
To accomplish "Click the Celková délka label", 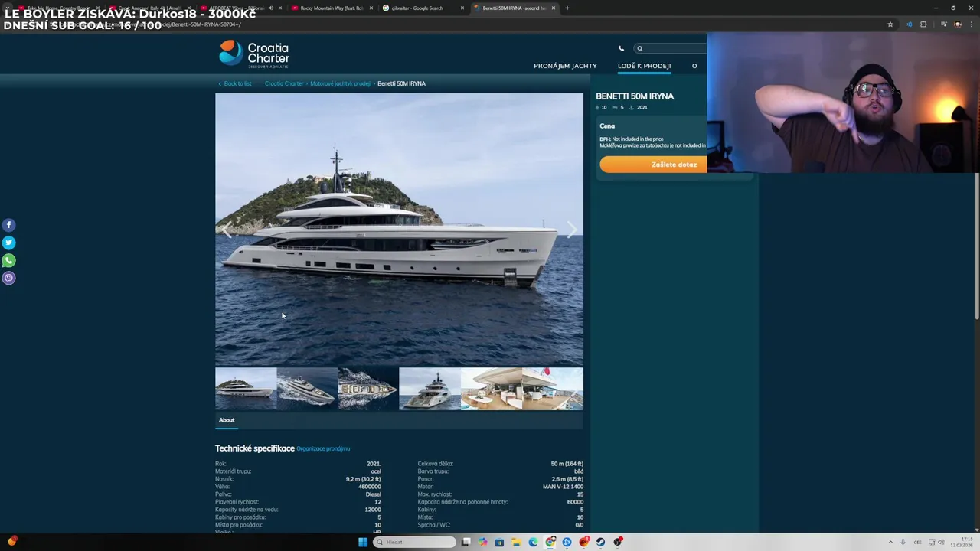I will 436,464.
